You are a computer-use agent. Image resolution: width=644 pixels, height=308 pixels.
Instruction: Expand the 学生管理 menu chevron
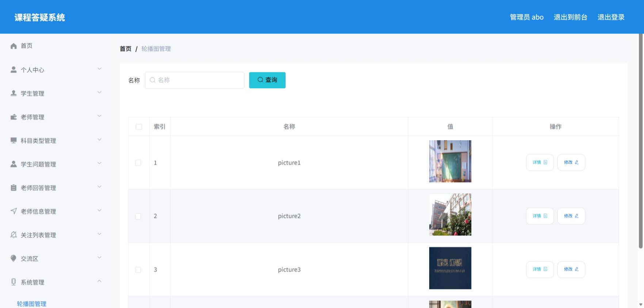(x=99, y=92)
